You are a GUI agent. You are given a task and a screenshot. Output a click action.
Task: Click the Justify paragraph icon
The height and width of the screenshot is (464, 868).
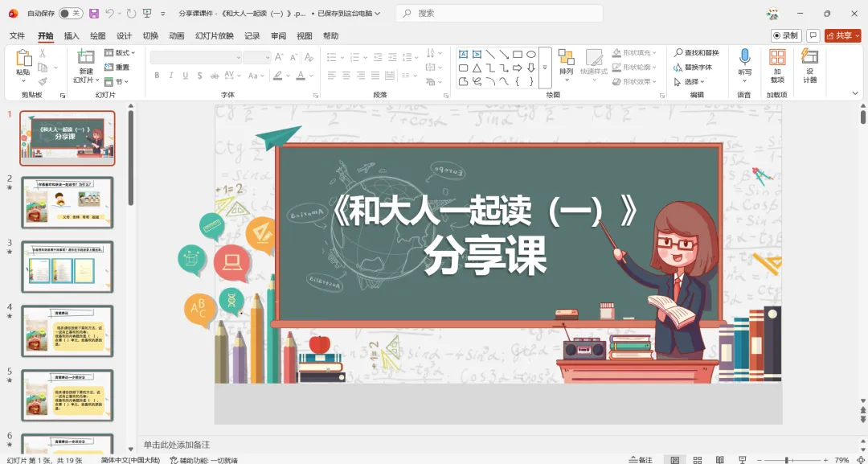[x=375, y=76]
